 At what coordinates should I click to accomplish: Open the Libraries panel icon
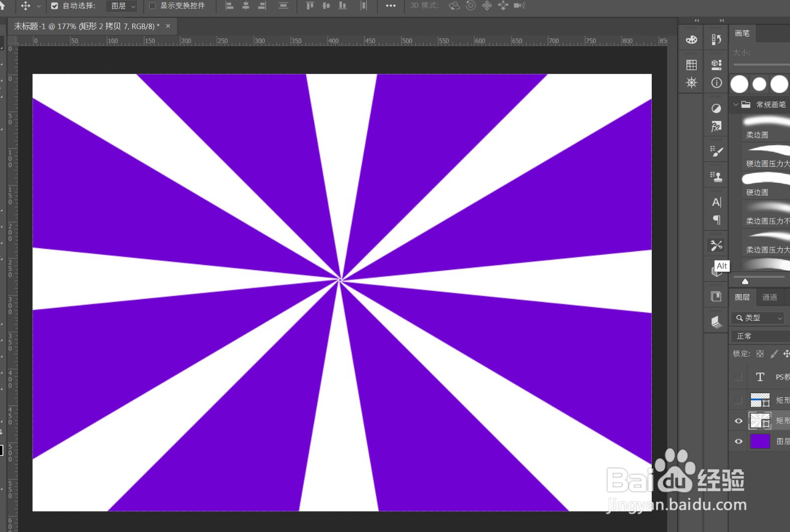click(716, 297)
